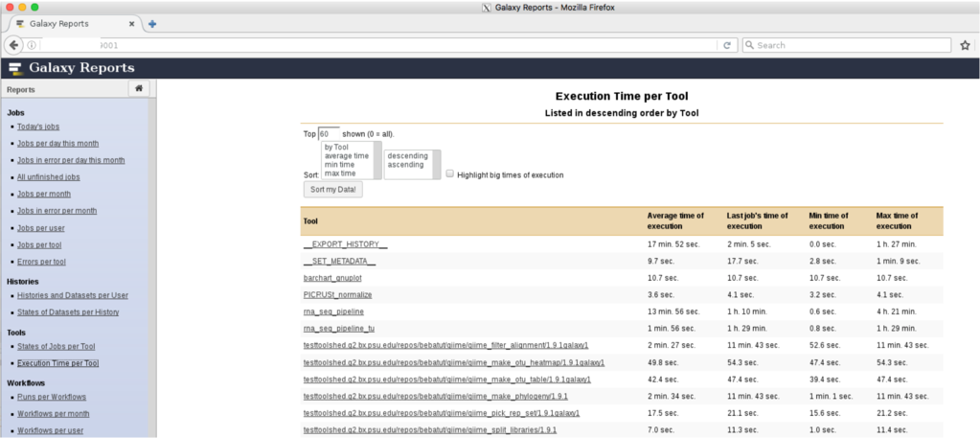Open the qiime_make_otu_heatmap tool link
Screen dimensions: 980x438
pyautogui.click(x=454, y=363)
